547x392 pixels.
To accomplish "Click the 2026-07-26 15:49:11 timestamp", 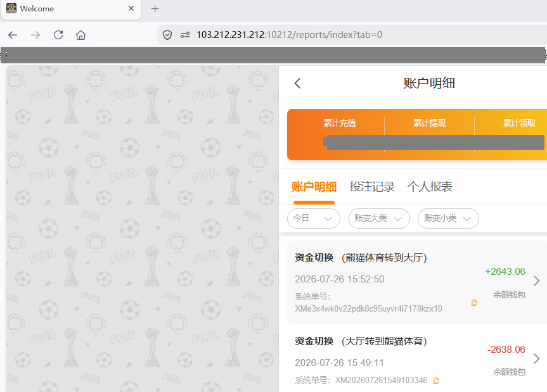I will (x=340, y=363).
